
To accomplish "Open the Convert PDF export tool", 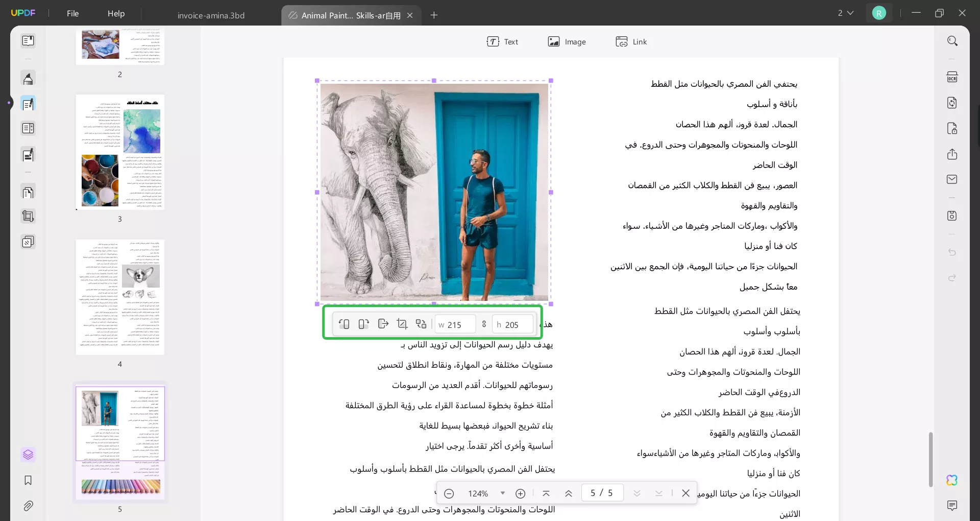I will coord(952,103).
